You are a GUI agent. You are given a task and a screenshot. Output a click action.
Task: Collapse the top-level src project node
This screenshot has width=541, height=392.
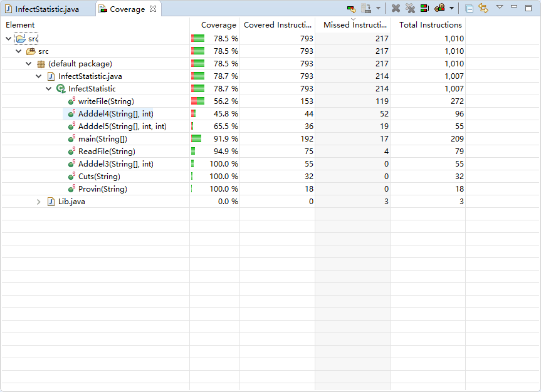[8, 39]
